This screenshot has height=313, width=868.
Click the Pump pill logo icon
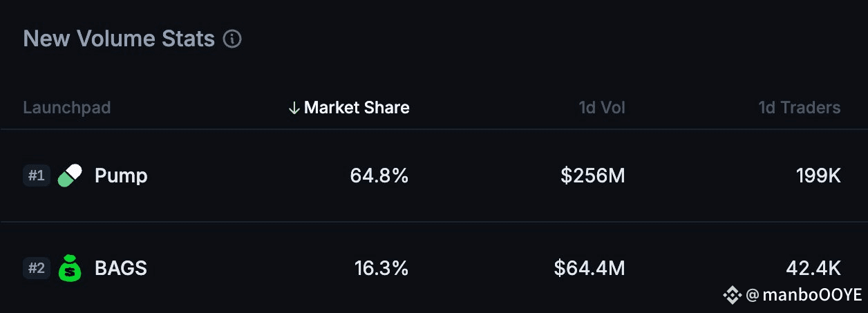[70, 176]
